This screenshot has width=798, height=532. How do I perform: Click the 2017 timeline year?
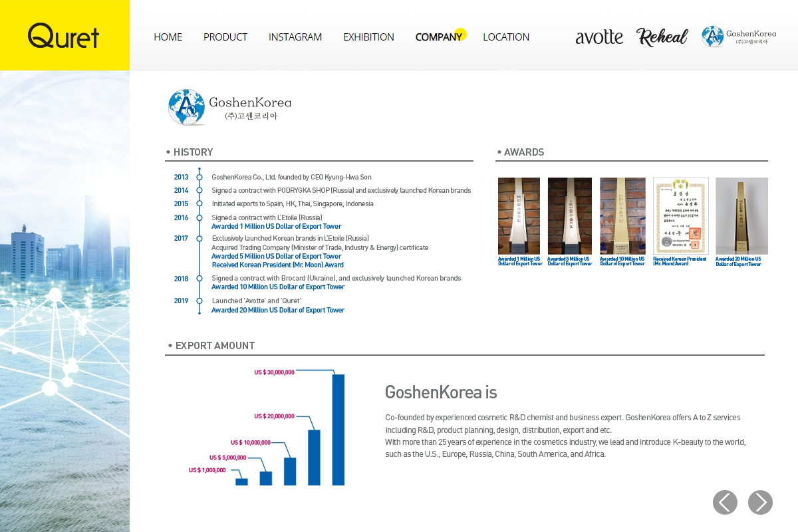(x=182, y=239)
